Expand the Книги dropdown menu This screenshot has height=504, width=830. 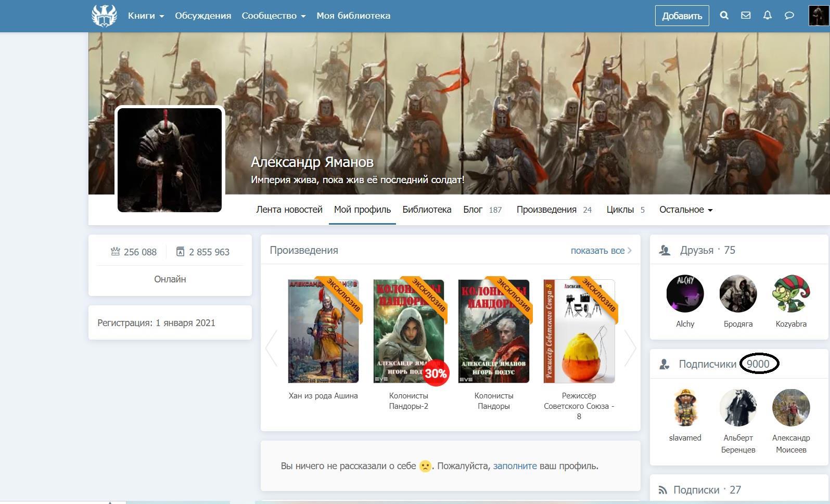pos(146,16)
